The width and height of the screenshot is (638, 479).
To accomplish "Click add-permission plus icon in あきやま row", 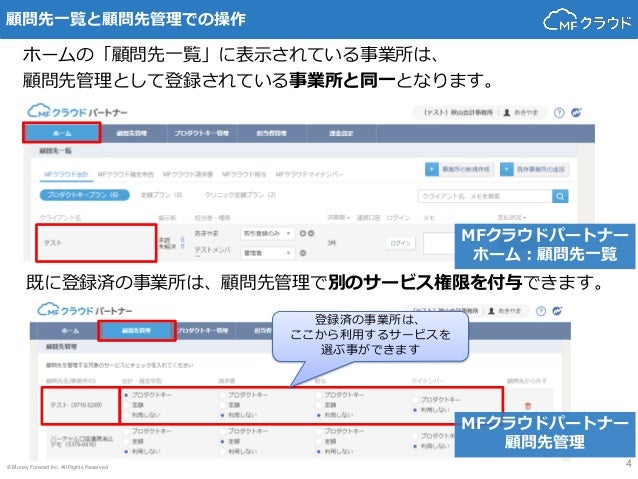I will [302, 234].
